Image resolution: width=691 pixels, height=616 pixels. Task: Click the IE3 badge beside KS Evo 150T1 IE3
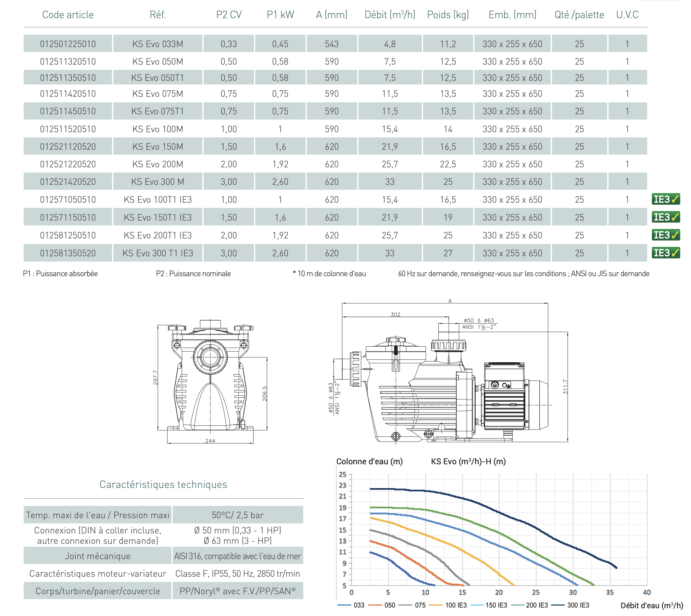[666, 217]
